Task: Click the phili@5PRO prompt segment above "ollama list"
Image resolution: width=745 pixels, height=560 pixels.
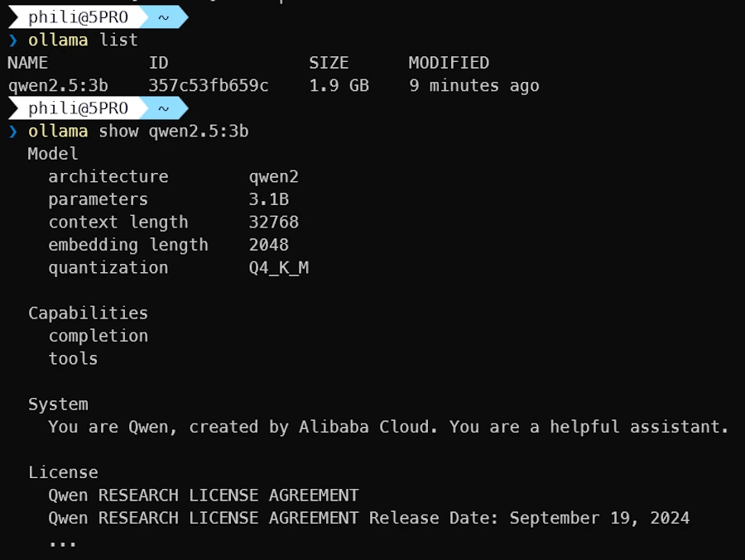Action: [78, 17]
